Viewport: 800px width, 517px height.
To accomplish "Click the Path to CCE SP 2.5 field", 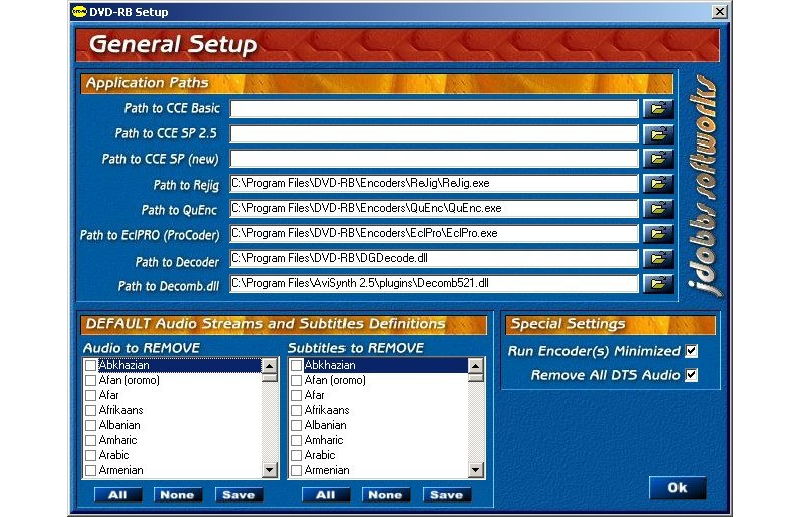I will click(x=434, y=134).
